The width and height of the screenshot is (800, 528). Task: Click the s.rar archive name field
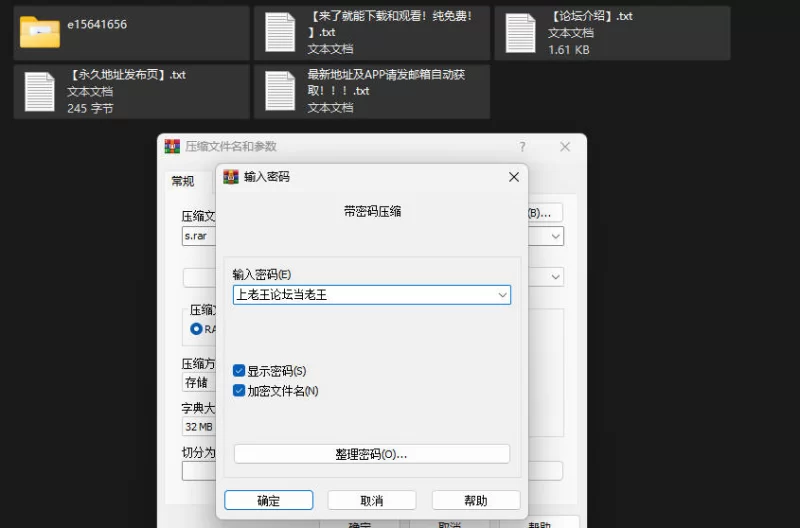198,236
